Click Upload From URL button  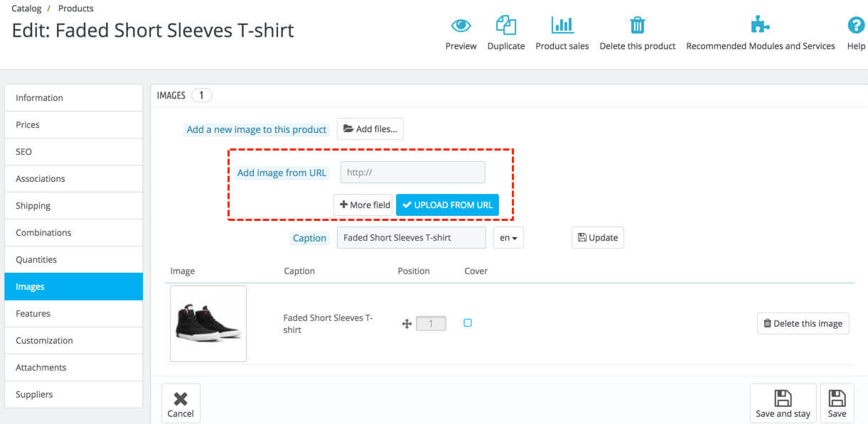click(447, 205)
